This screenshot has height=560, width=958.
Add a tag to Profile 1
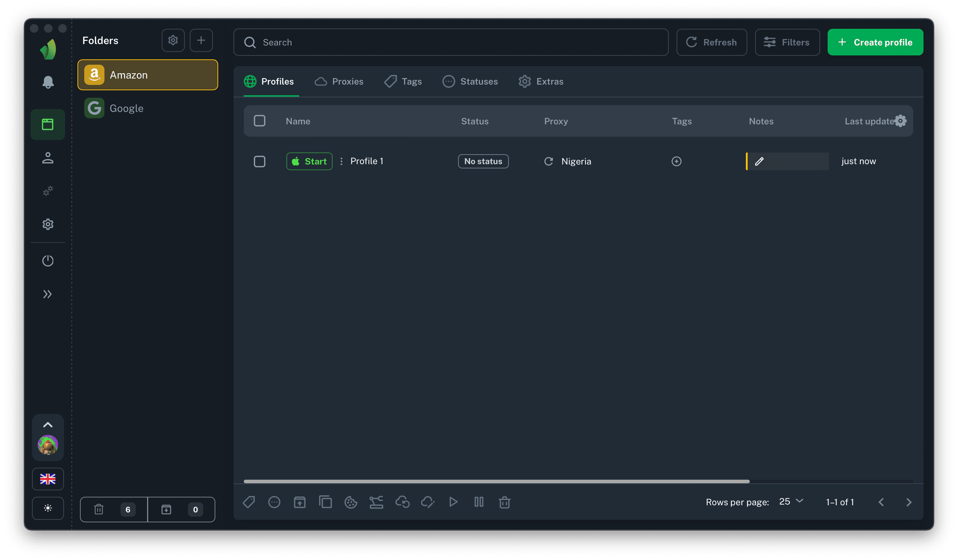point(676,161)
